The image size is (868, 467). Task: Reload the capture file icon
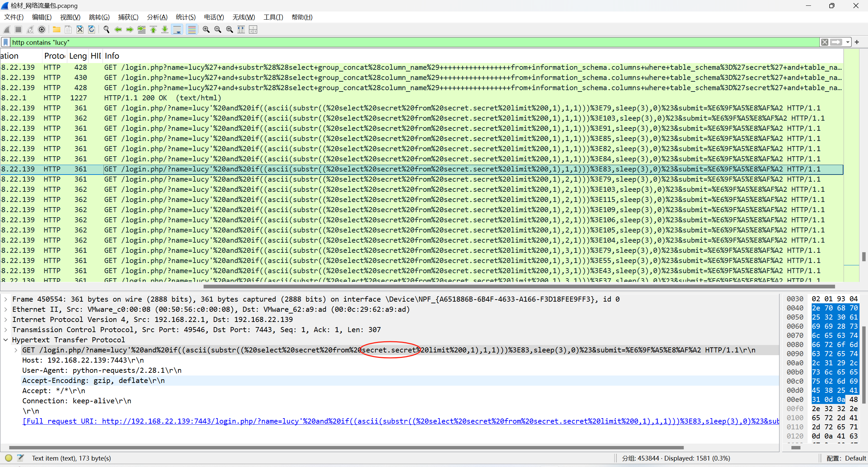point(92,30)
